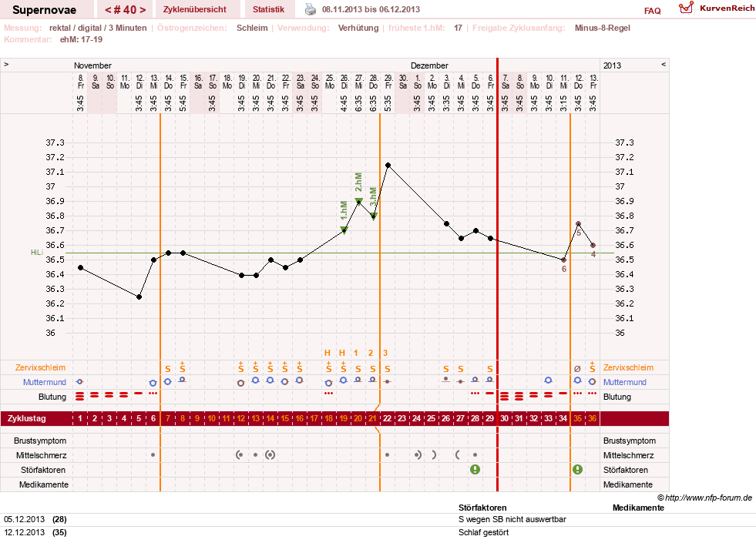The width and height of the screenshot is (756, 553).
Task: Click cycle day 1 in the Zyklustag bar
Action: pyautogui.click(x=80, y=418)
